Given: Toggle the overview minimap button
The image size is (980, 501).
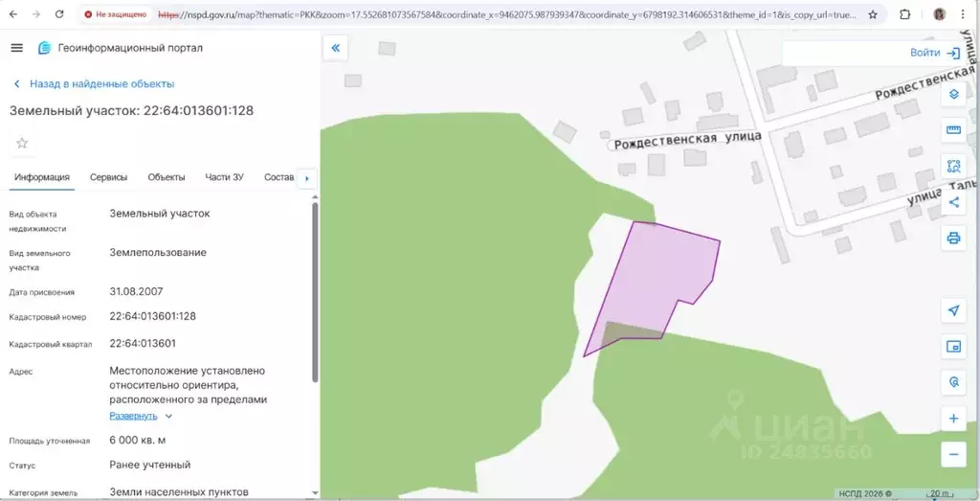Looking at the screenshot, I should click(x=953, y=347).
